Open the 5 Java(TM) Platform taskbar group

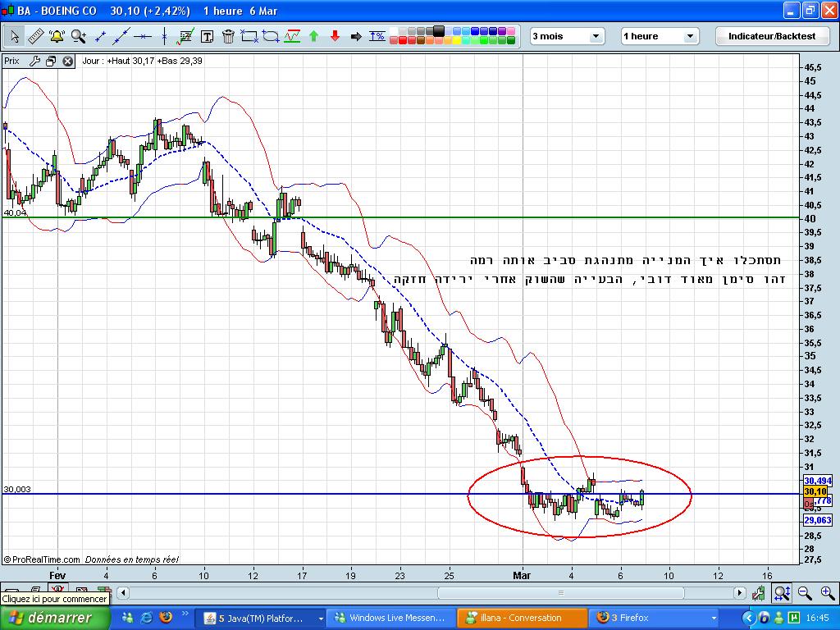coord(260,619)
